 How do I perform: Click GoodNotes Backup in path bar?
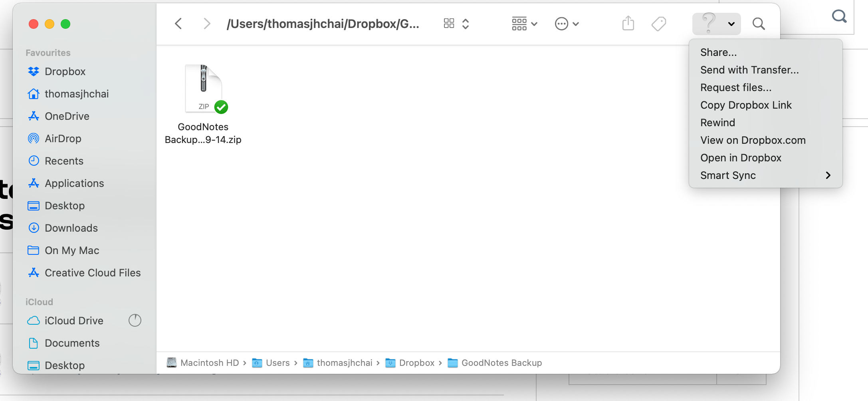495,363
